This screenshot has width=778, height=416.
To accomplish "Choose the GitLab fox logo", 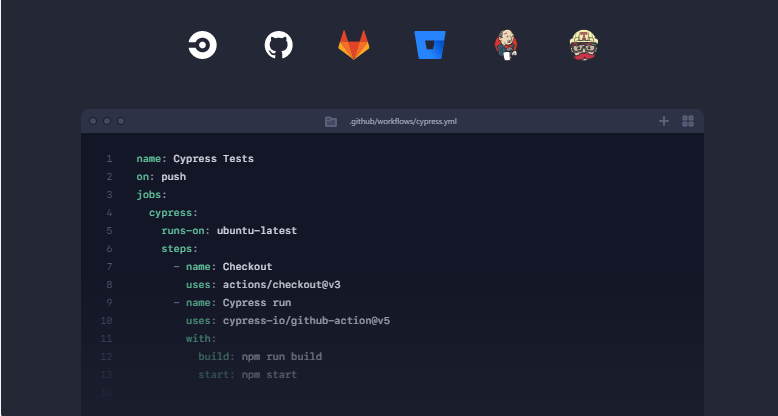I will tap(354, 45).
